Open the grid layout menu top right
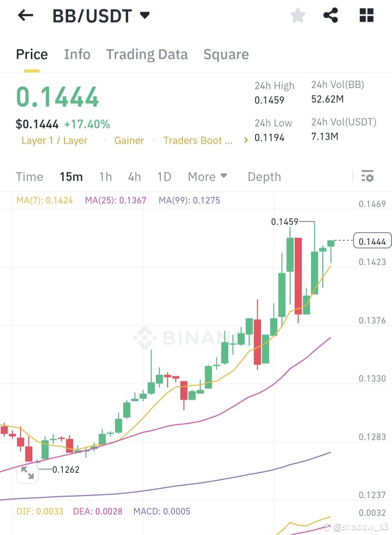 click(366, 15)
